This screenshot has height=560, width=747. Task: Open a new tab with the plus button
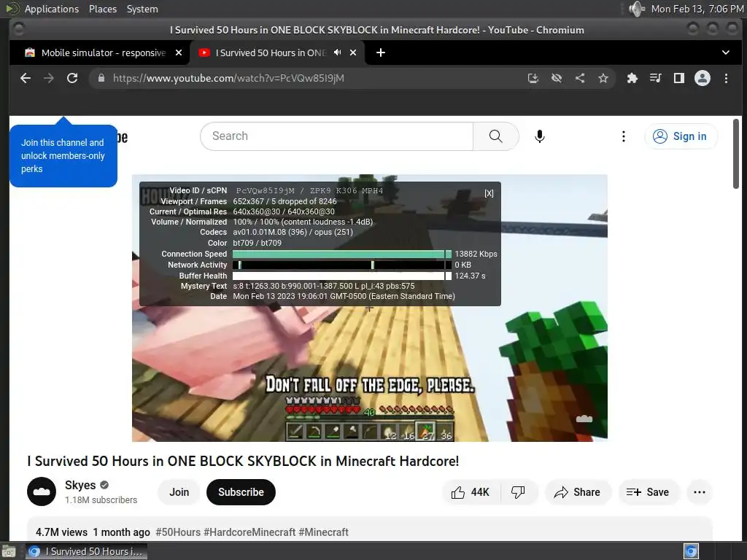click(x=381, y=52)
